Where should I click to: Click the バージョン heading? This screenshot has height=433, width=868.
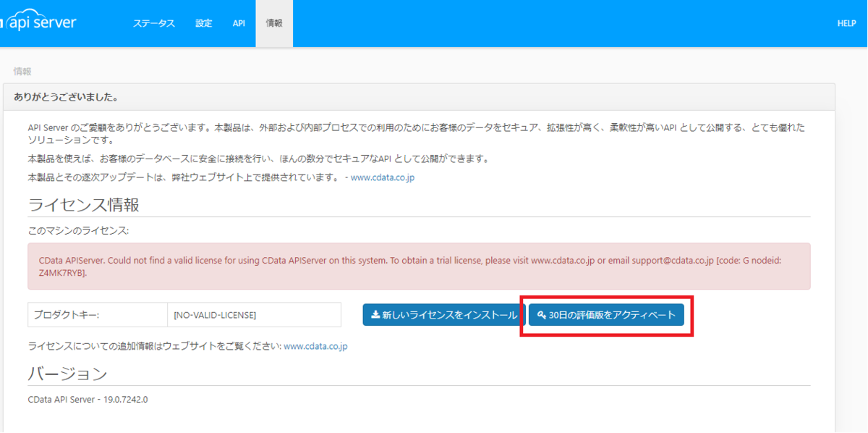click(68, 374)
